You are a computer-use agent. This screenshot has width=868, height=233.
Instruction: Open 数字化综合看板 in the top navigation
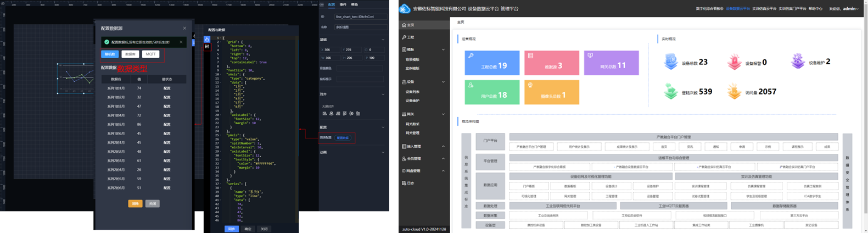[x=709, y=9]
